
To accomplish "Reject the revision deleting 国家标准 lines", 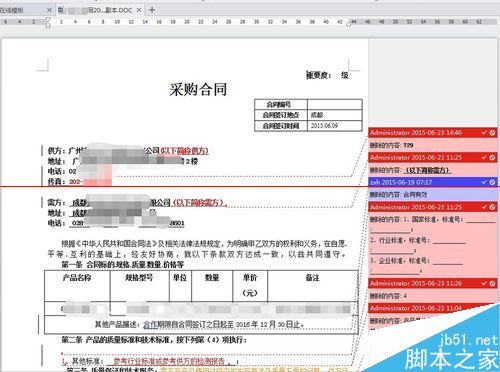I will [492, 207].
